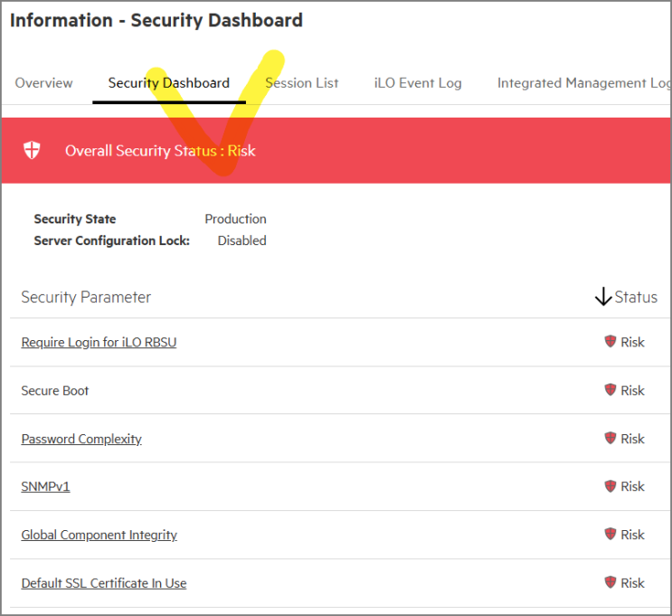This screenshot has width=672, height=616.
Task: Click the Production security state value
Action: (235, 219)
